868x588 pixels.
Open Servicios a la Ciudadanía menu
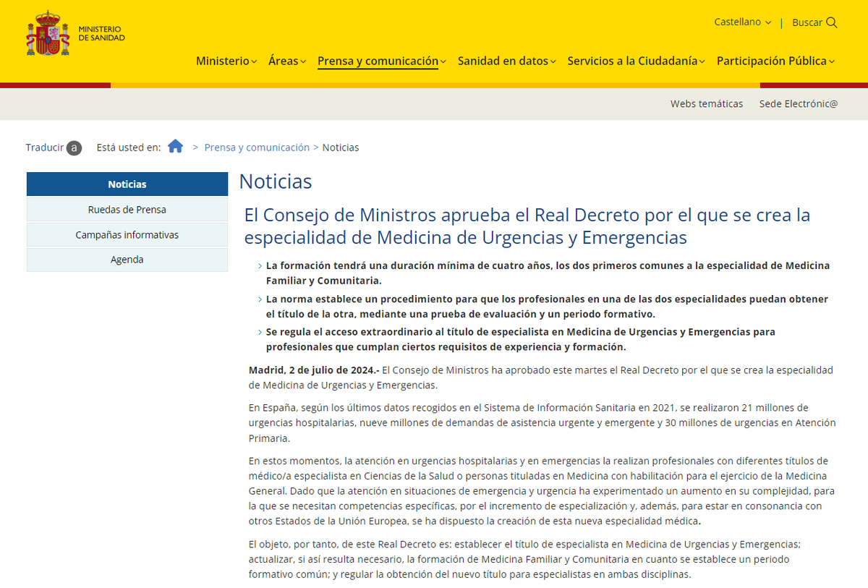coord(637,61)
